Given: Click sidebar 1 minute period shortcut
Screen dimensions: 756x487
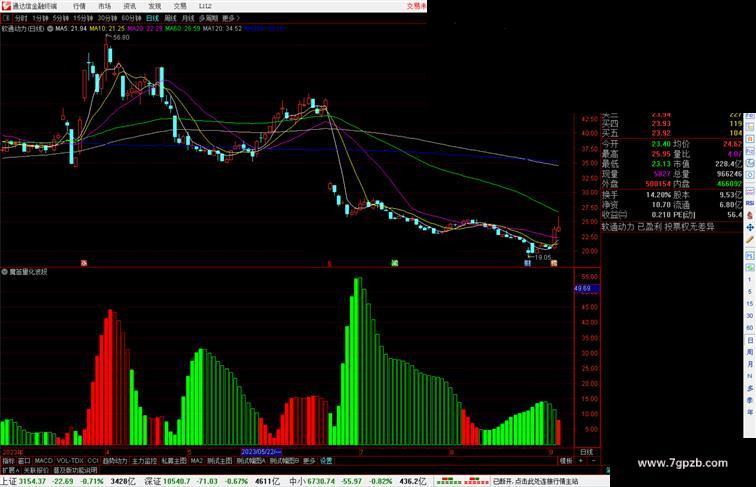Looking at the screenshot, I should [750, 280].
